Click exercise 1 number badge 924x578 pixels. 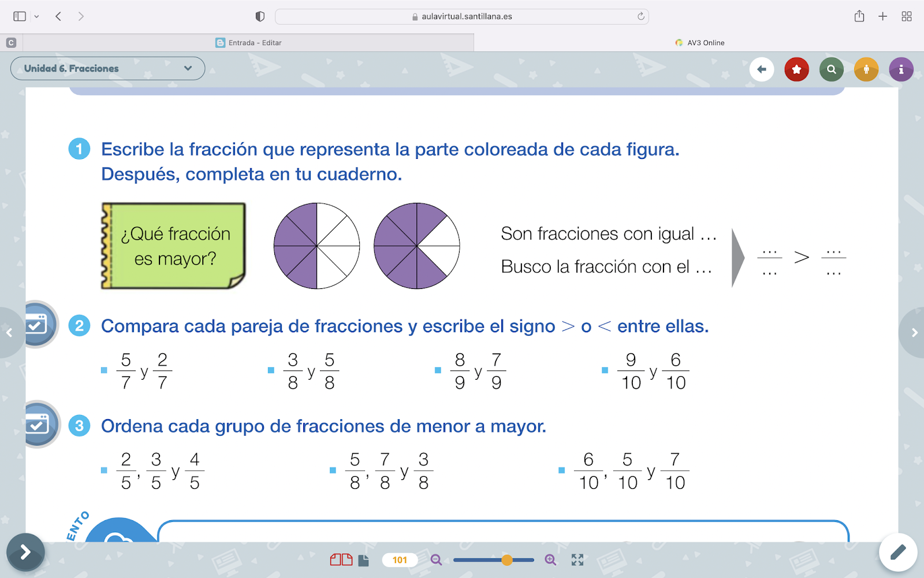[x=80, y=149]
